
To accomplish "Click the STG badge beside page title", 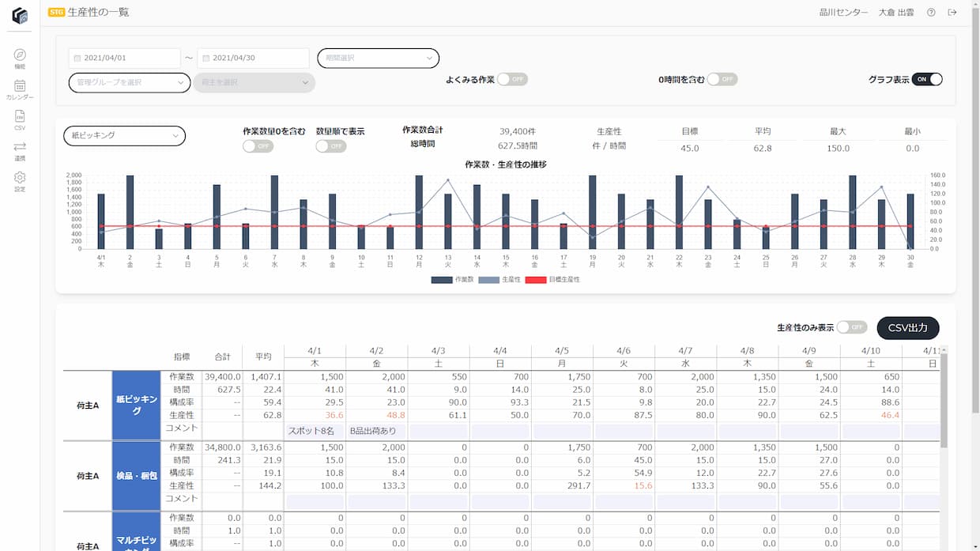I will [57, 13].
